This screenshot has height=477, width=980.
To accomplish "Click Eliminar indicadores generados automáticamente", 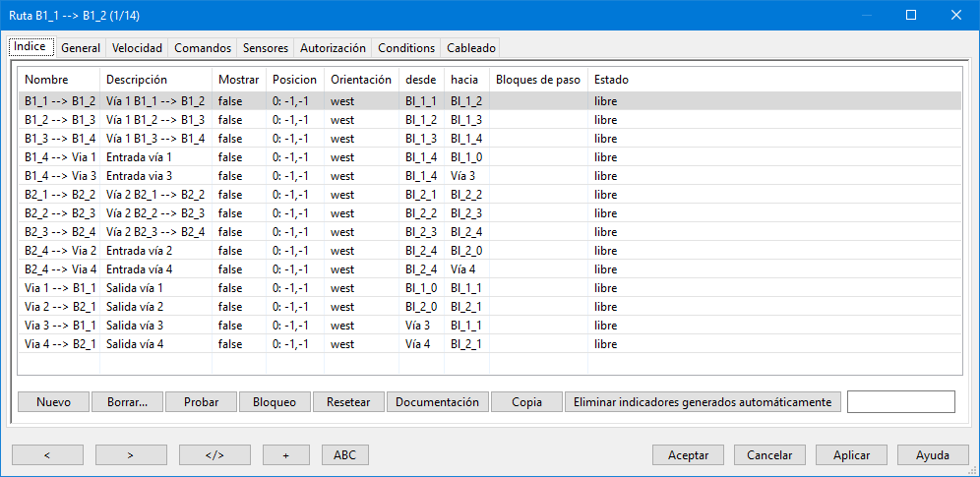I will pyautogui.click(x=704, y=402).
